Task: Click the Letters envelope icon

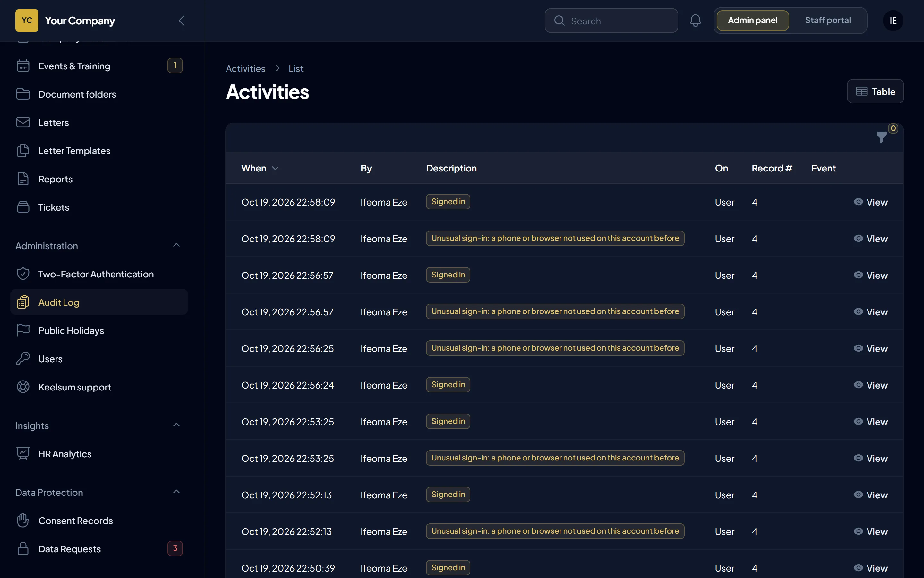Action: [23, 122]
